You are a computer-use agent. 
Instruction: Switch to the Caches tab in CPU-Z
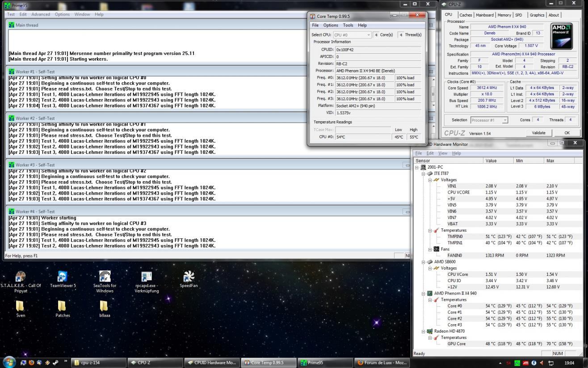[x=465, y=15]
